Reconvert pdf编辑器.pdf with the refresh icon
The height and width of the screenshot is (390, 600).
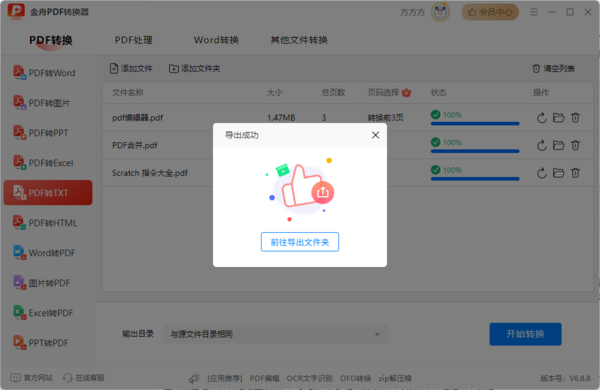[541, 117]
